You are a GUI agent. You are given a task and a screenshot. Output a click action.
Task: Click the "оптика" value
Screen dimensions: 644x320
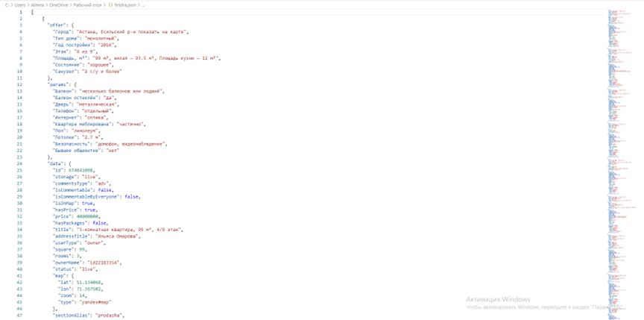[x=94, y=117]
